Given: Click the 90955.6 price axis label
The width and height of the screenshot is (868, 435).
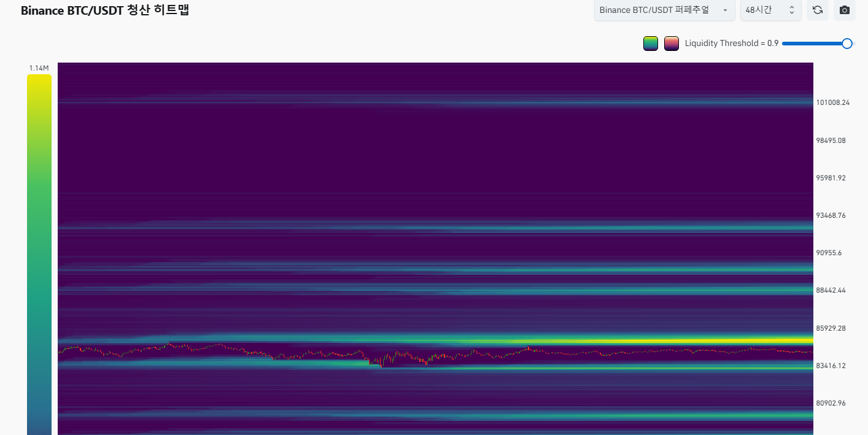Looking at the screenshot, I should pos(829,253).
